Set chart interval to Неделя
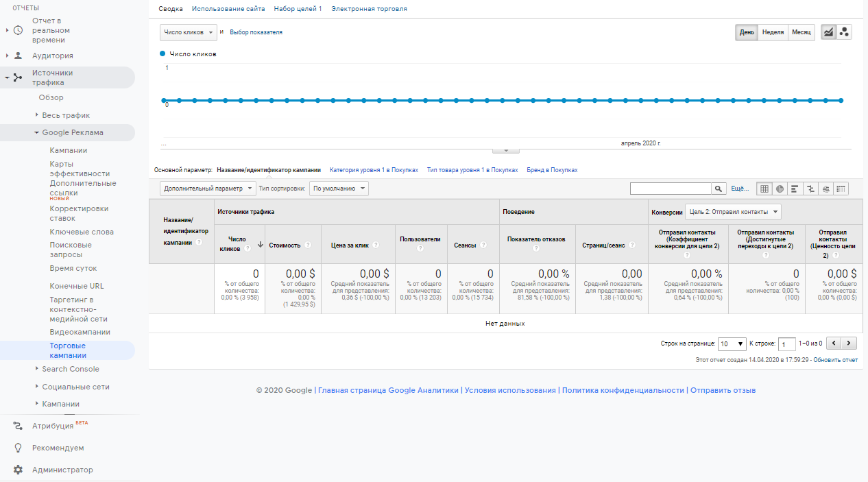Screen dimensions: 868x482 pos(773,32)
